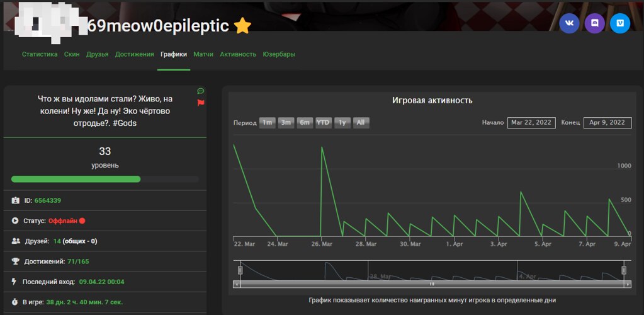
Task: Click the Начало date field Mar 22, 2022
Action: point(531,122)
